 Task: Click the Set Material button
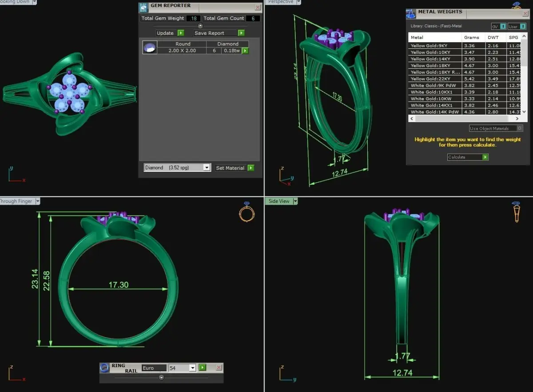click(x=230, y=168)
